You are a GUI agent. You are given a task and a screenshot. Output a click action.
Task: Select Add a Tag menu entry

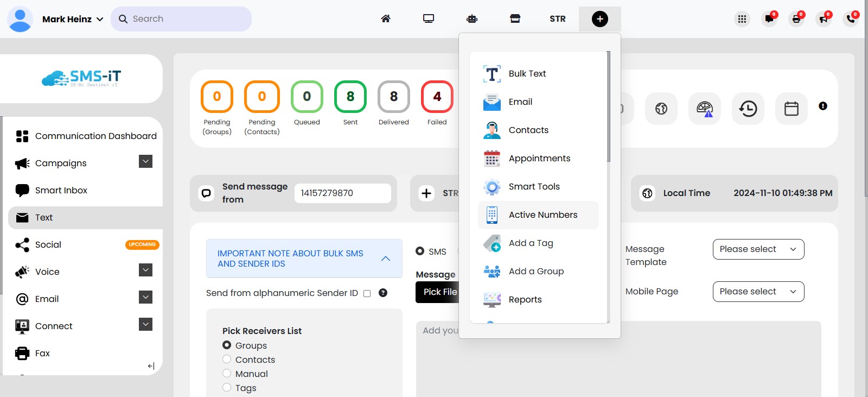pyautogui.click(x=531, y=243)
